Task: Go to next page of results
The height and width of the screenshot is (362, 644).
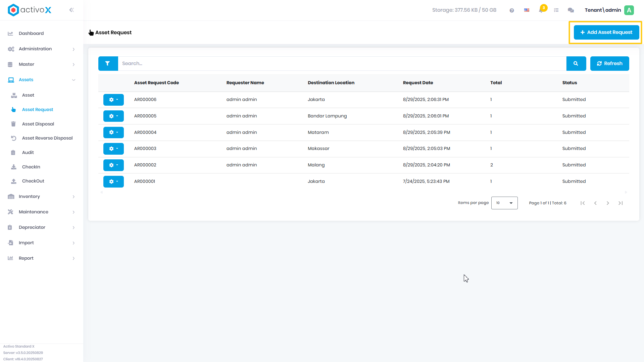Action: (x=608, y=203)
